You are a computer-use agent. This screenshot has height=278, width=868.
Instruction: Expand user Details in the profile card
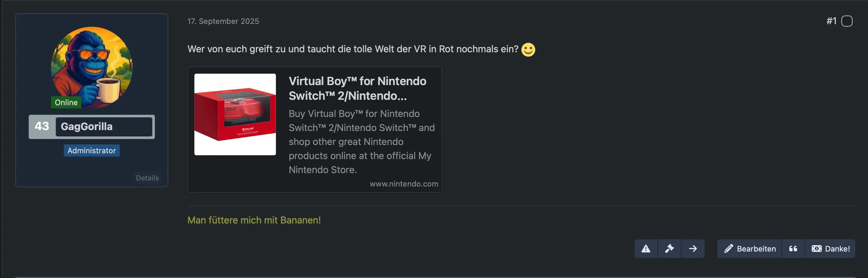click(x=147, y=178)
